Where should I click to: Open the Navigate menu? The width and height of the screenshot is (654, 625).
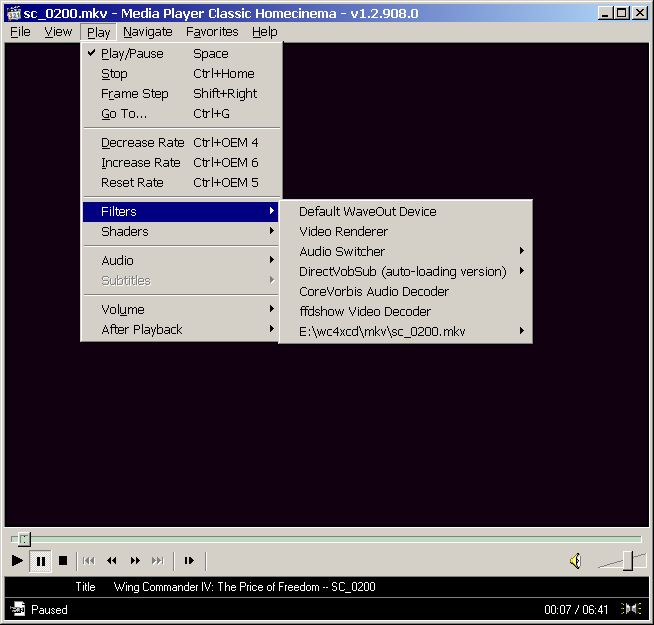(x=147, y=32)
